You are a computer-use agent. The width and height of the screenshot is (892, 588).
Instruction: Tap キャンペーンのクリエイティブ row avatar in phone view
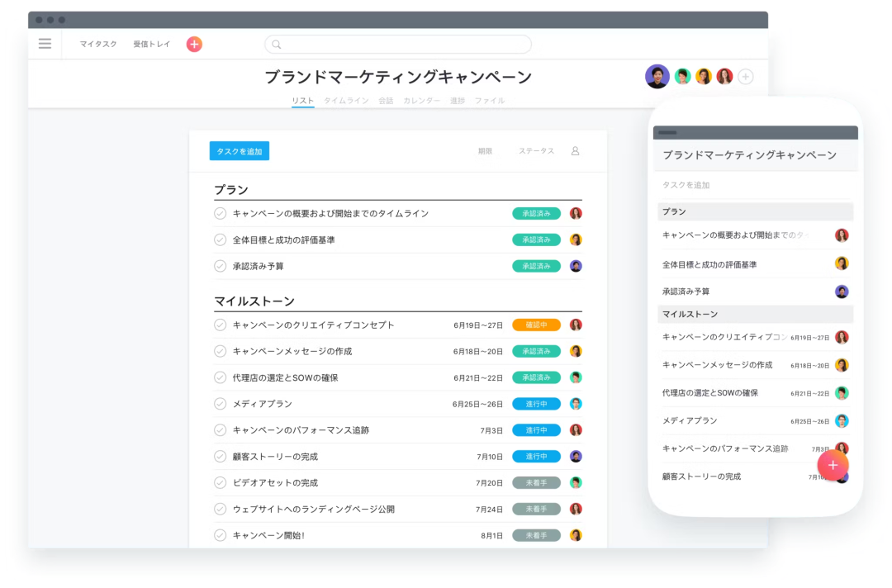click(842, 337)
